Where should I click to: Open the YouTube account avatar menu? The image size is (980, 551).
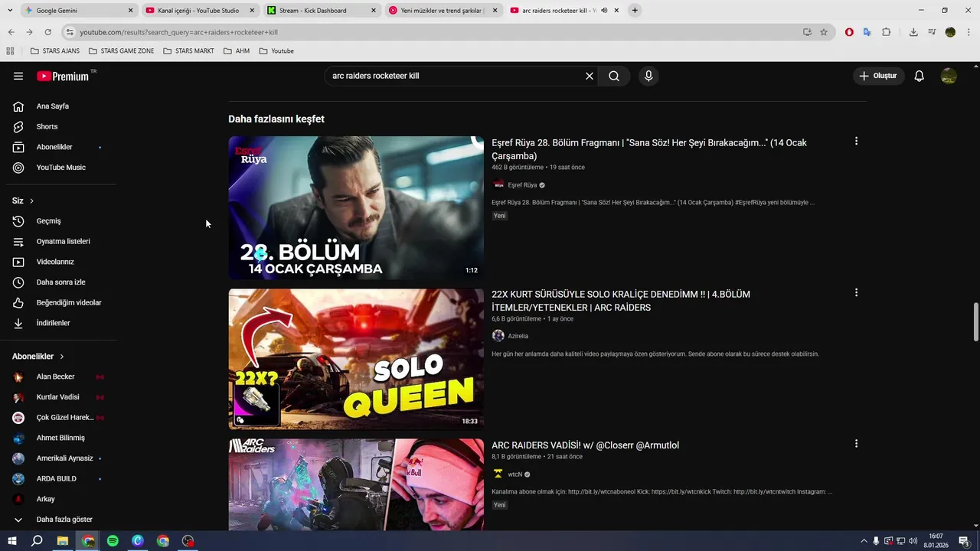tap(949, 76)
